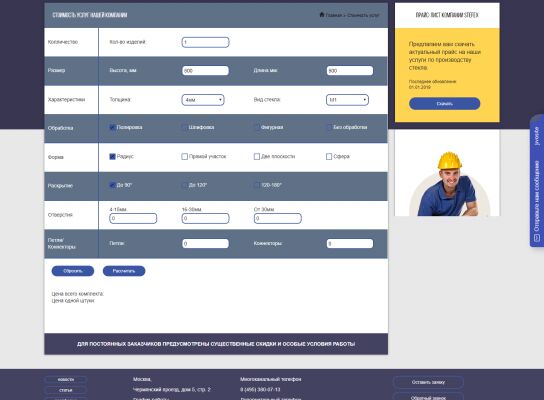Select the 120-180° option
The image size is (544, 400).
(257, 185)
